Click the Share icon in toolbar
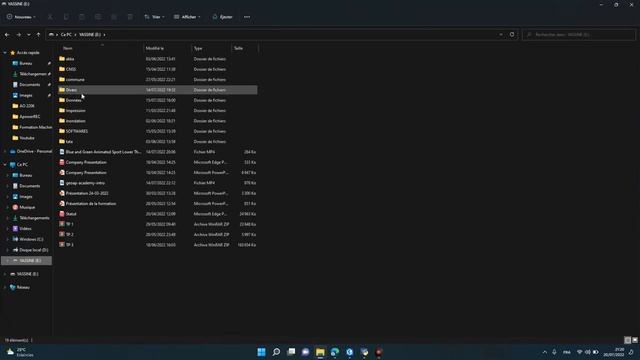Image resolution: width=640 pixels, height=360 pixels. 114,17
